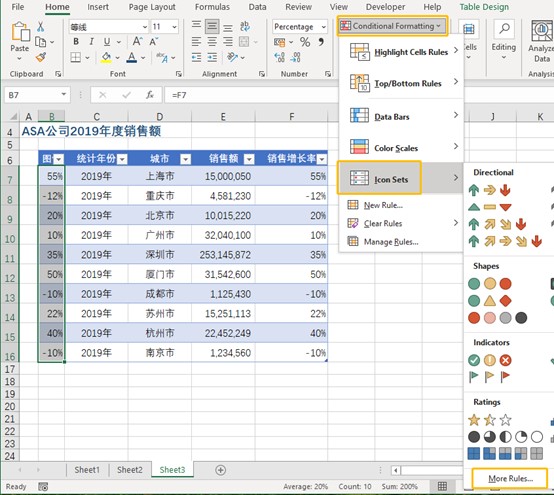Image resolution: width=554 pixels, height=495 pixels.
Task: Click Top Align icon
Action: (196, 26)
